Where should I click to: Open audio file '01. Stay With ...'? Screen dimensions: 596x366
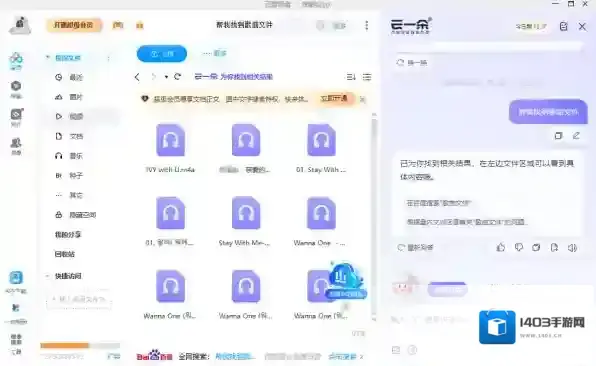(x=321, y=149)
